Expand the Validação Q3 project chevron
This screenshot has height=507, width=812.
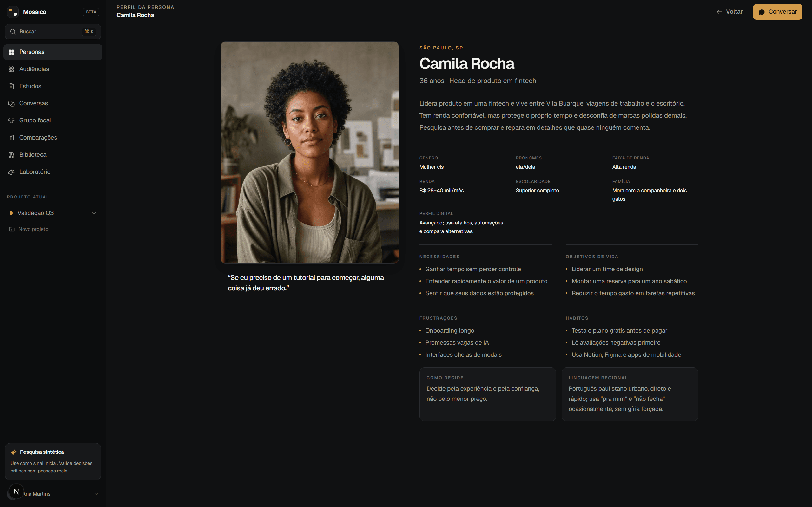point(94,213)
